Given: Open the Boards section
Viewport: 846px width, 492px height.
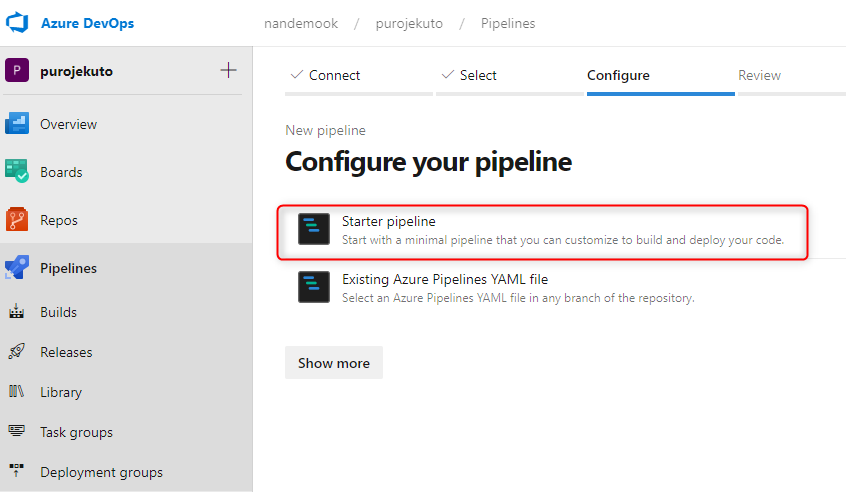Looking at the screenshot, I should coord(61,172).
